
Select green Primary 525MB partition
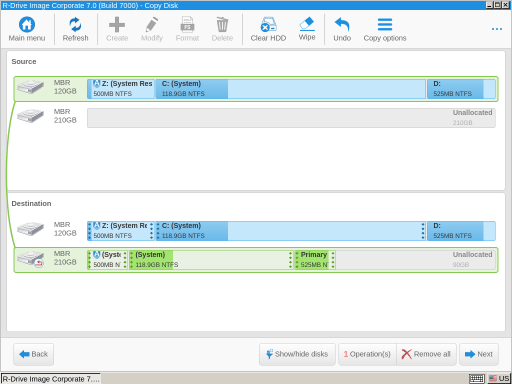315,260
